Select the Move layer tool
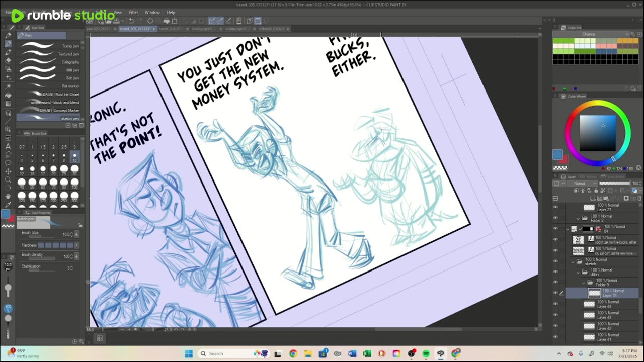 [x=8, y=171]
